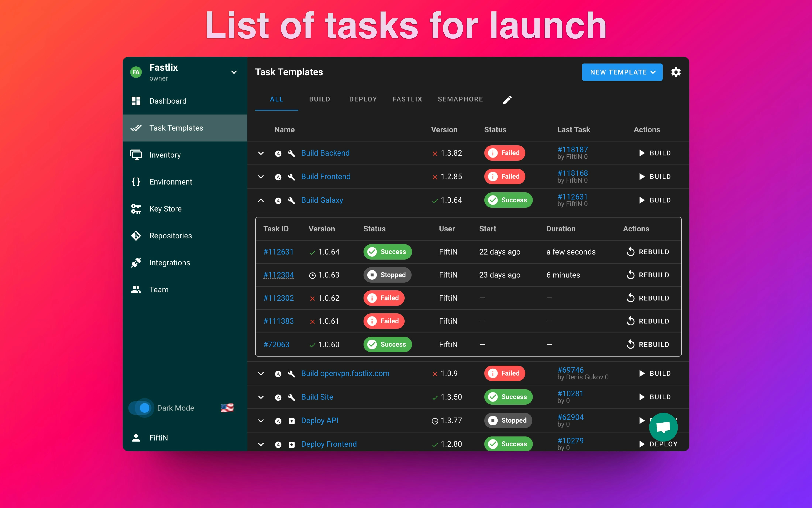This screenshot has width=812, height=508.
Task: Expand the Build Site row
Action: click(x=261, y=397)
